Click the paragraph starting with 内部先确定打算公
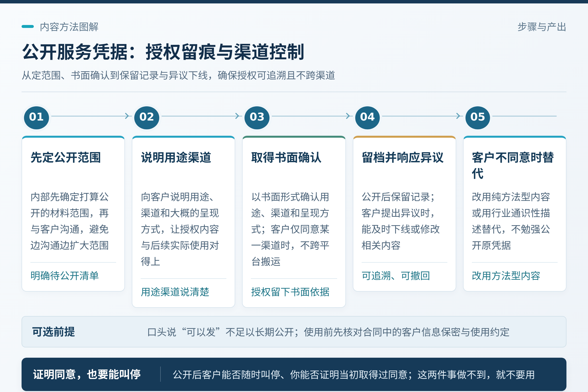 coord(70,221)
